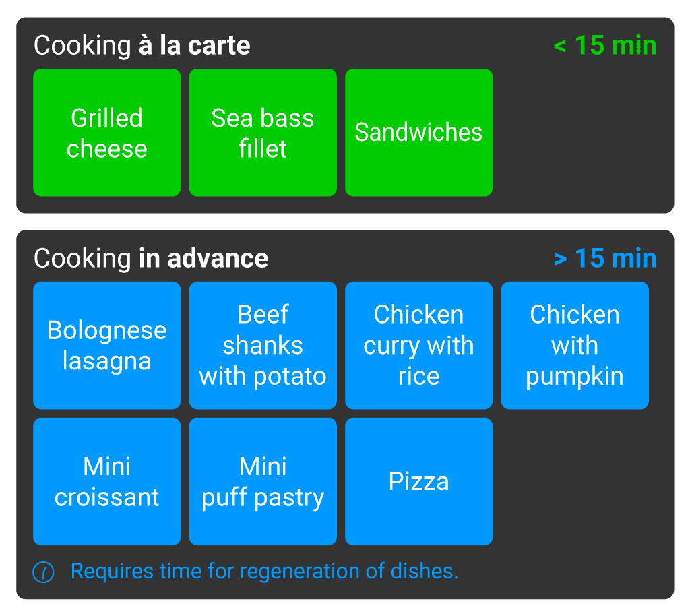Click the Cooking in advance heading

click(151, 258)
